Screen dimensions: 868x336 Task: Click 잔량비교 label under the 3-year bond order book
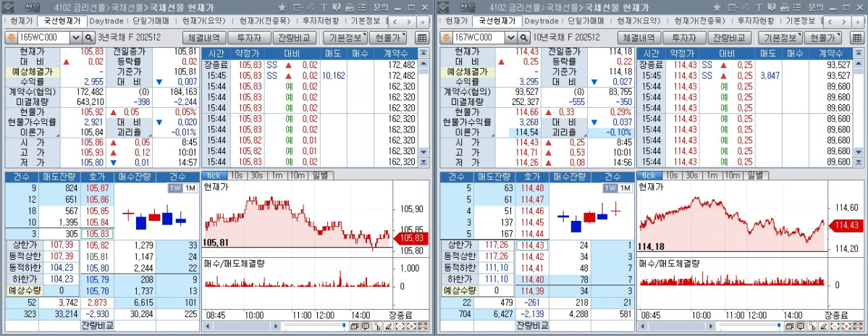pyautogui.click(x=97, y=325)
